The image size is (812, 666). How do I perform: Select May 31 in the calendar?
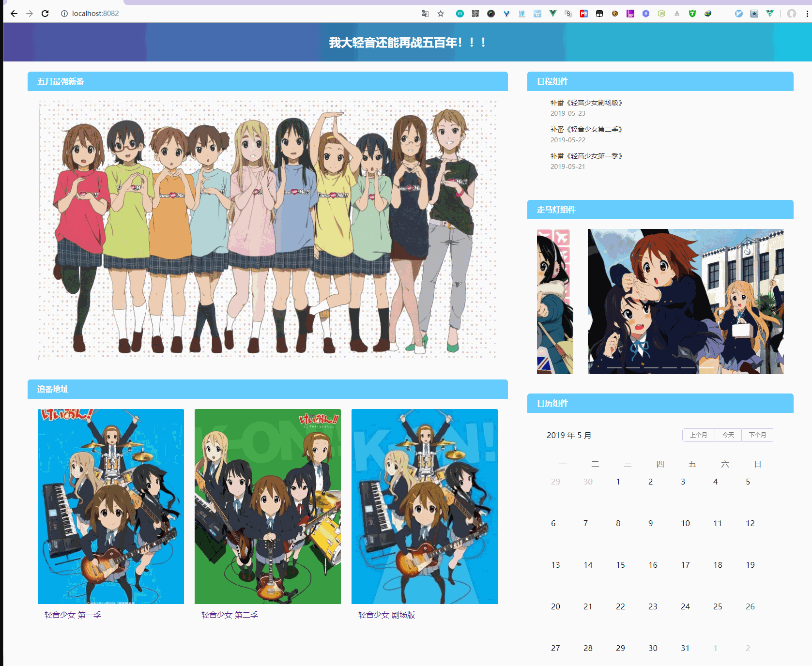[685, 648]
